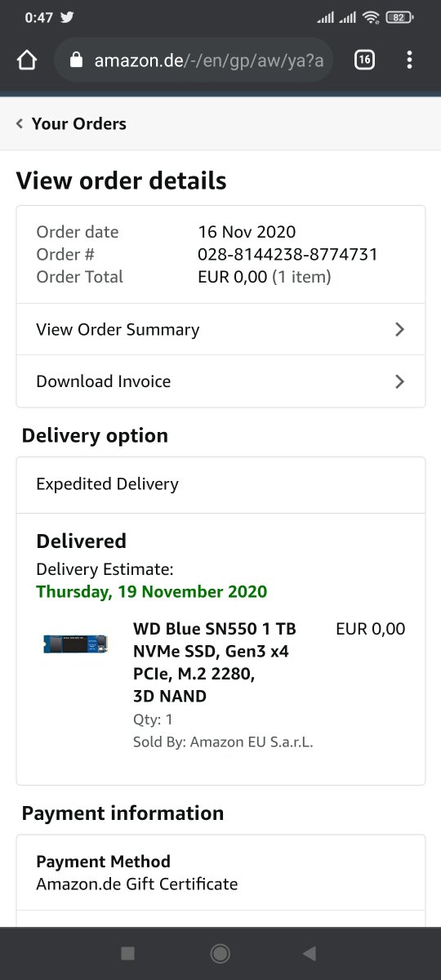Tap the Chrome home icon
The width and height of the screenshot is (441, 980).
pos(27,60)
